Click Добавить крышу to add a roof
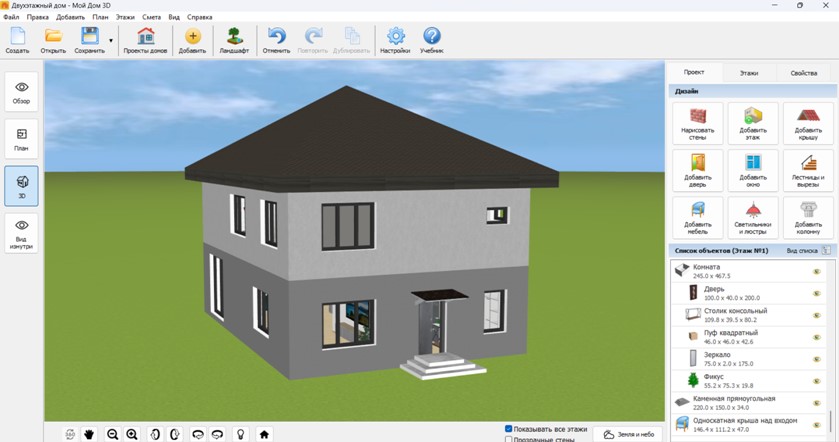Screen dimensions: 839x442 click(808, 124)
